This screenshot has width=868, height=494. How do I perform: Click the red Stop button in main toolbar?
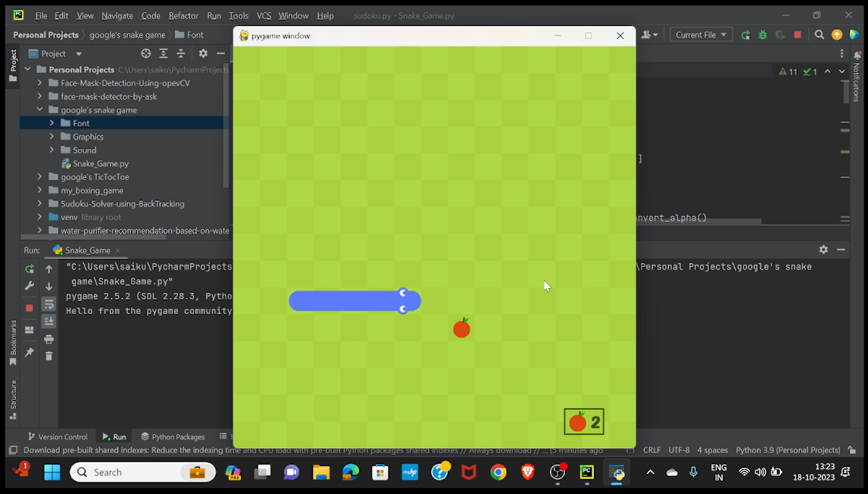[798, 35]
